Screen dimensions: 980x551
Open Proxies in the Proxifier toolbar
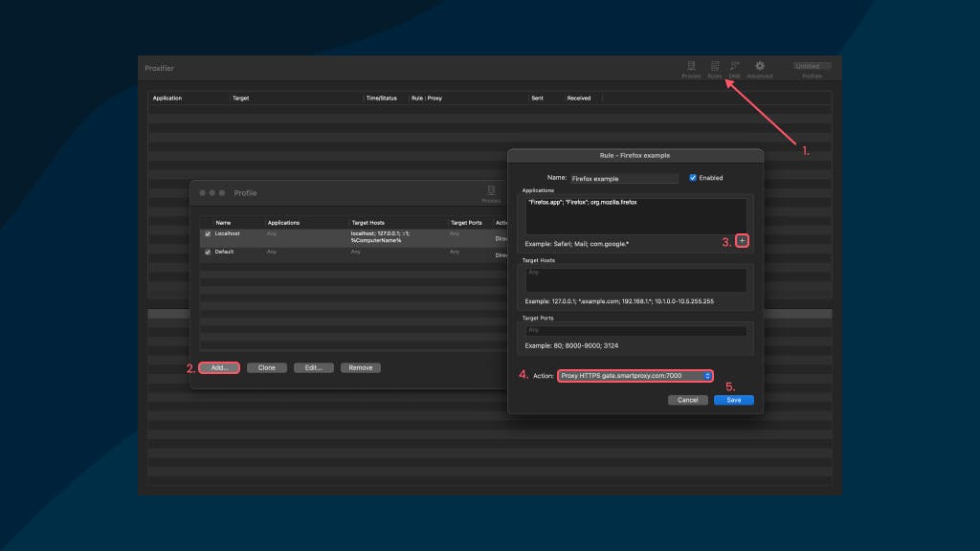click(x=691, y=69)
